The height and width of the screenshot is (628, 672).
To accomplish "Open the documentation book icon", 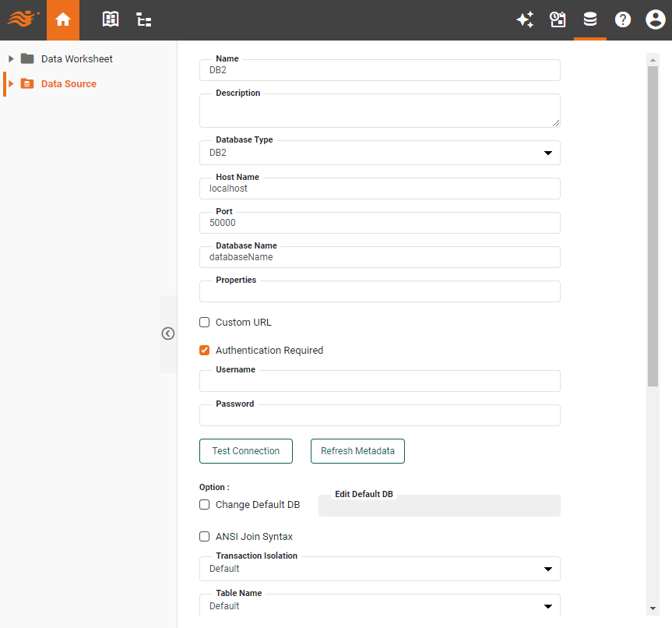I will [x=110, y=19].
